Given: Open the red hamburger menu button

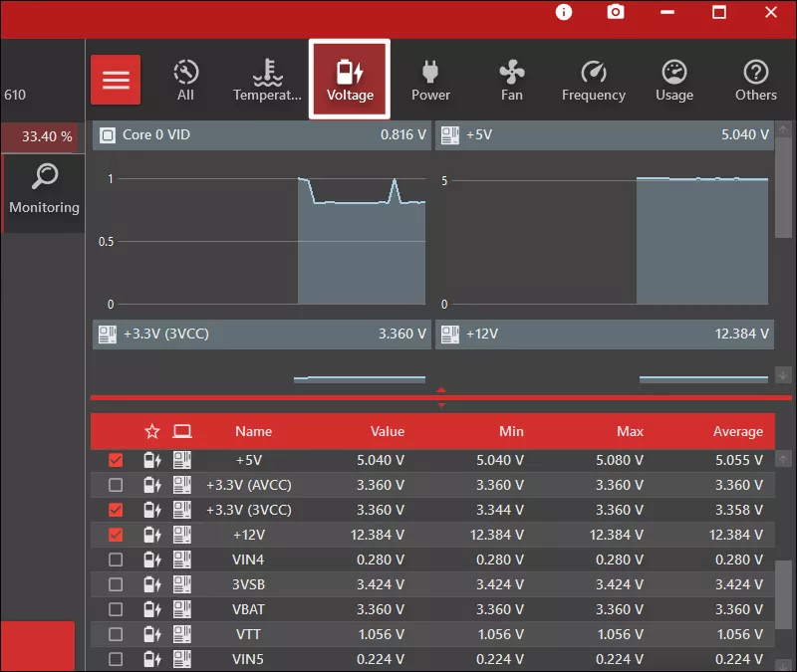Looking at the screenshot, I should [x=116, y=80].
